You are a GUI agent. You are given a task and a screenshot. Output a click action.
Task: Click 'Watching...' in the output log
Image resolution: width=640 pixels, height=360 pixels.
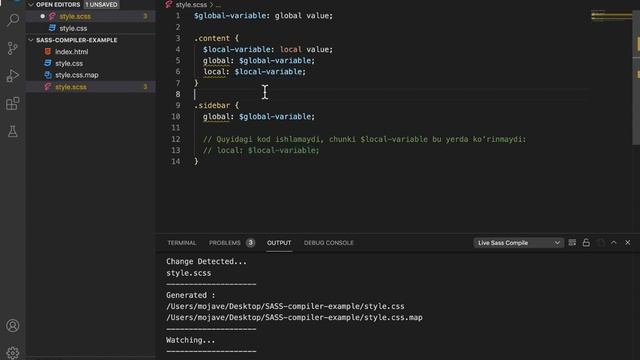pyautogui.click(x=190, y=340)
